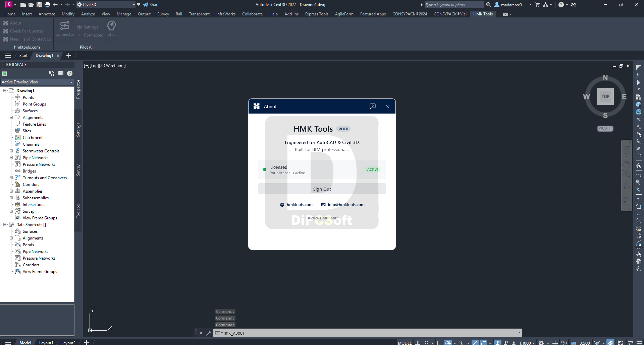This screenshot has height=345, width=644.
Task: Save the drawing with the floppy disk icon
Action: [39, 5]
